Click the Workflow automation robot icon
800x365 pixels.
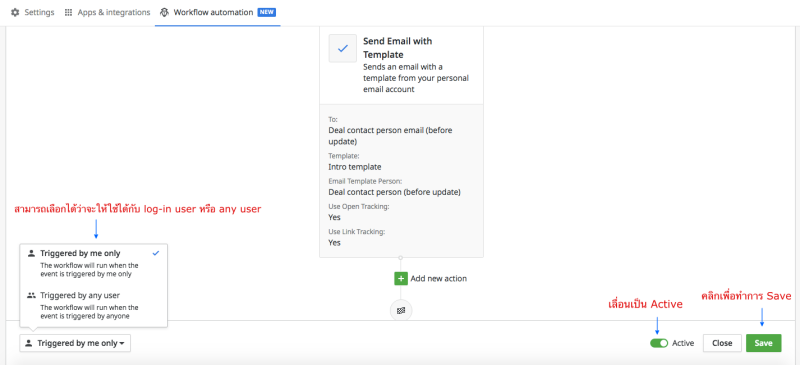[164, 12]
